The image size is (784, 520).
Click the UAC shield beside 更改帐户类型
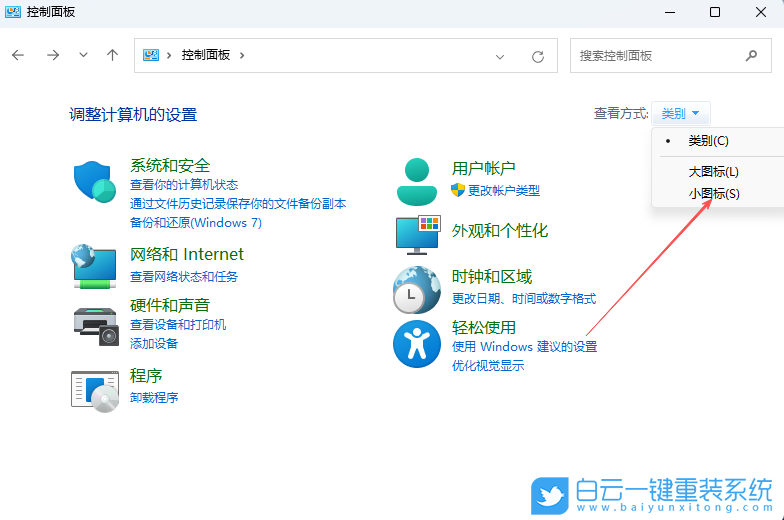click(x=458, y=190)
